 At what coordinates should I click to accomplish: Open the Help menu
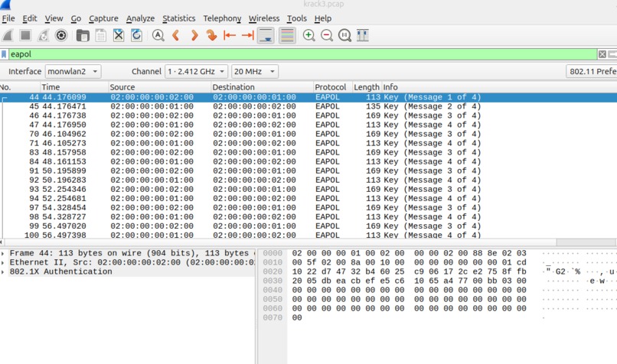[323, 18]
